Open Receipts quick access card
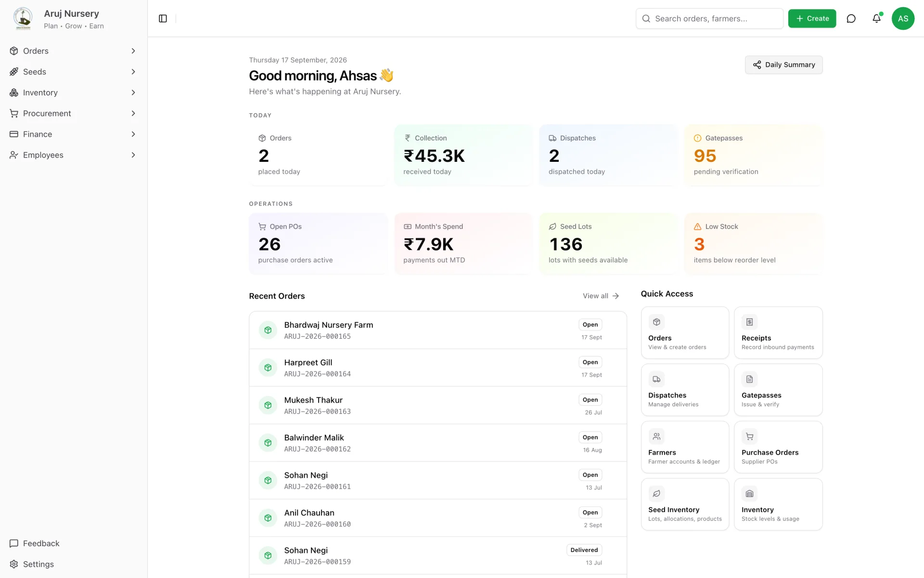924x578 pixels. point(778,333)
